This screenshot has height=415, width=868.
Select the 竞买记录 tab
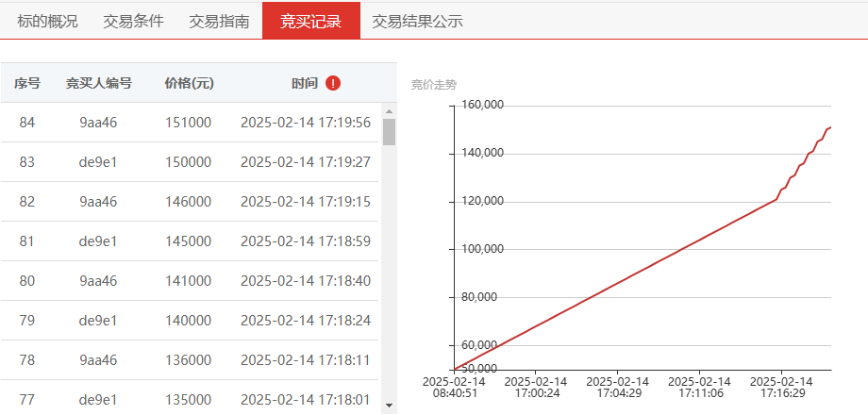tap(311, 21)
